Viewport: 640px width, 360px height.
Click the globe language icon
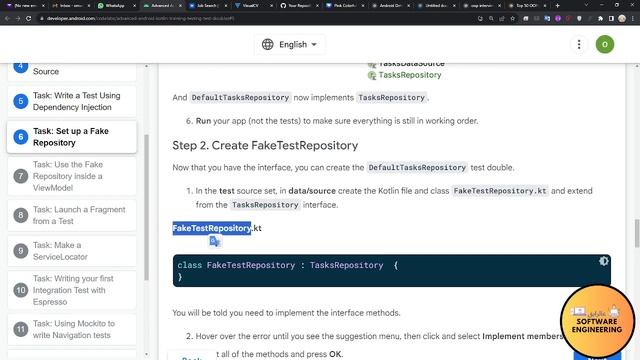(x=267, y=44)
